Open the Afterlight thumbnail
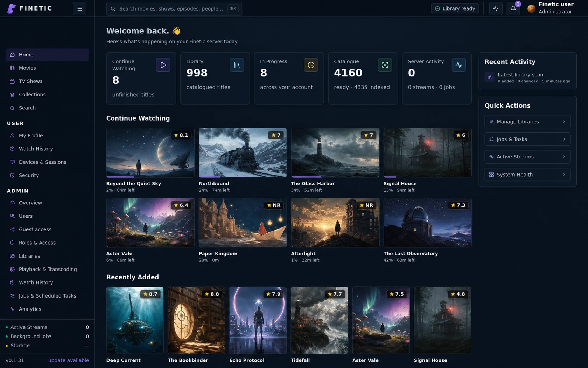 (335, 223)
